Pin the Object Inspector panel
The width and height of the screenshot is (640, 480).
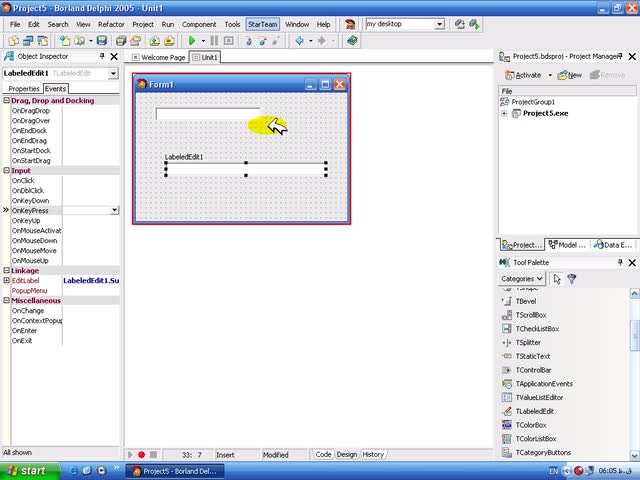pos(102,56)
